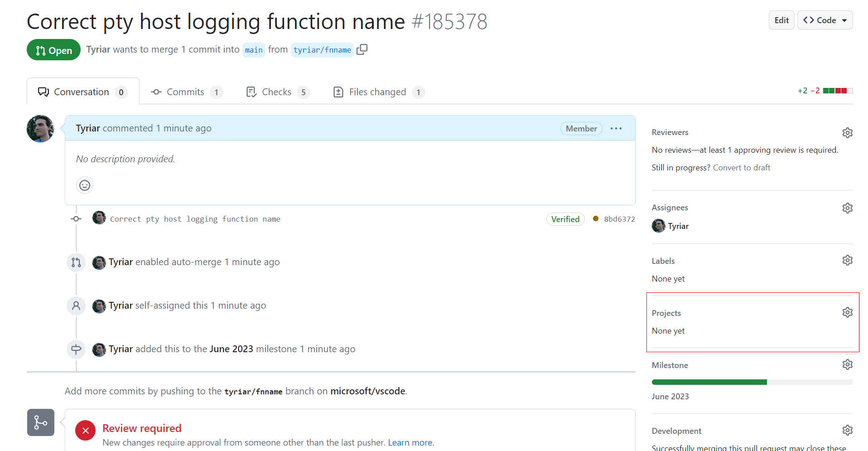Click the Verified badge on the commit
The width and height of the screenshot is (868, 451).
(565, 219)
